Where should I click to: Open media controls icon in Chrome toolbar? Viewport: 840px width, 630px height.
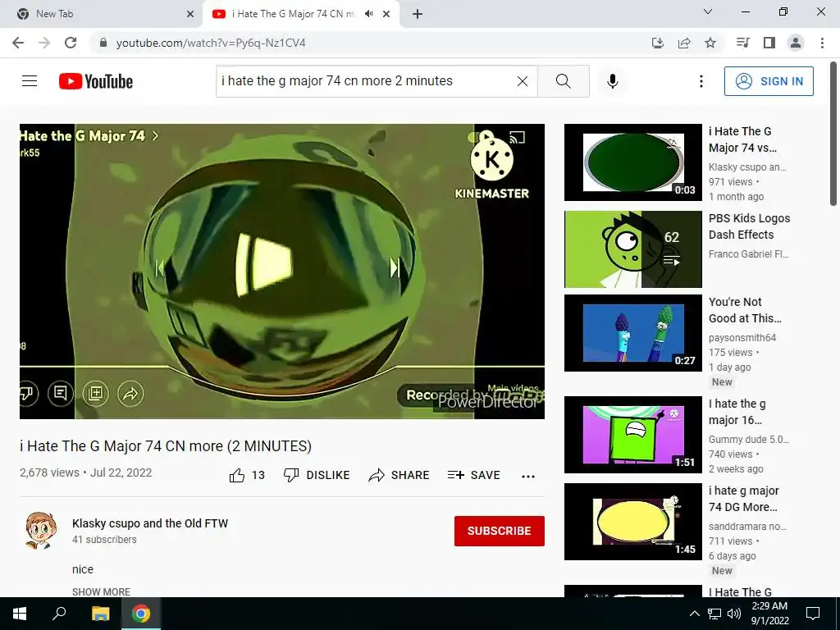point(742,43)
